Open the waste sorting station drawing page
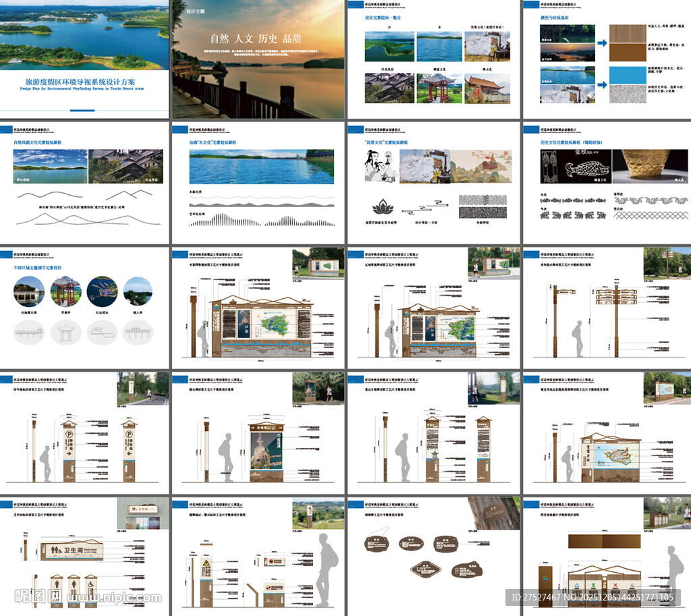Screen dimensions: 691x616 click(607, 557)
